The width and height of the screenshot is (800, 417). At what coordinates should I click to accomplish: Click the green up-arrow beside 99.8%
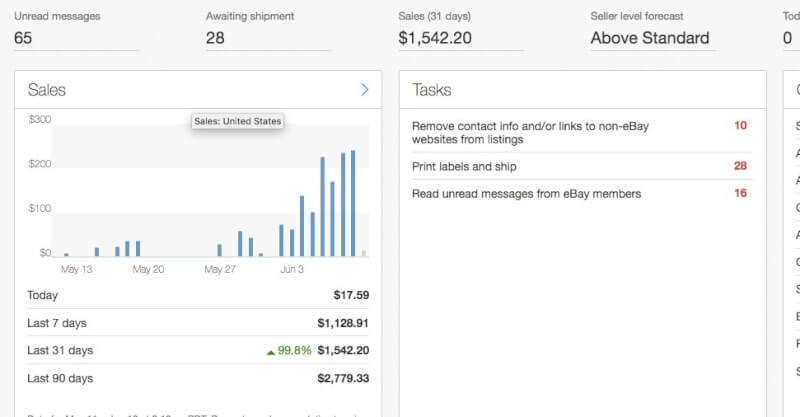[270, 351]
